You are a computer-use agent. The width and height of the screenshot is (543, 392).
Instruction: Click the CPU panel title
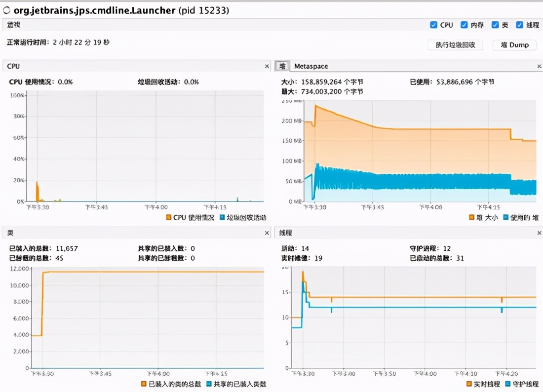[13, 66]
